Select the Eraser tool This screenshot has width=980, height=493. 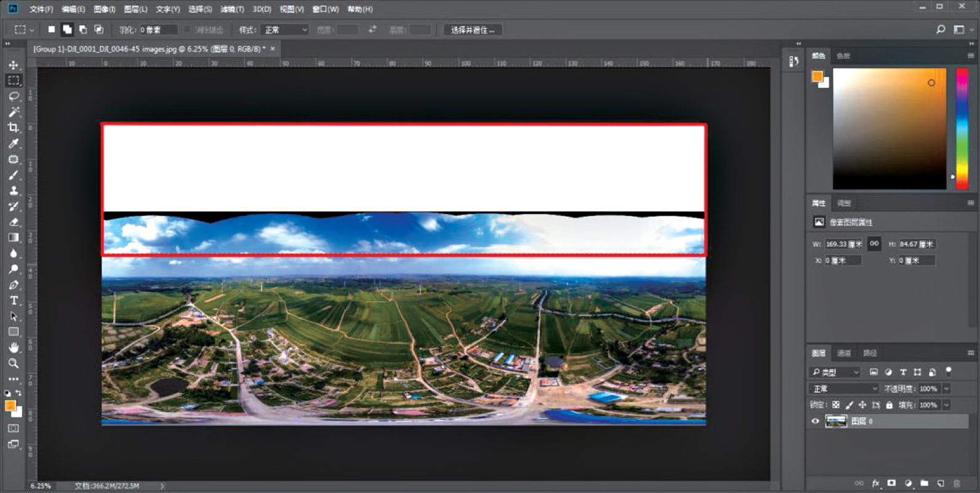click(x=14, y=222)
